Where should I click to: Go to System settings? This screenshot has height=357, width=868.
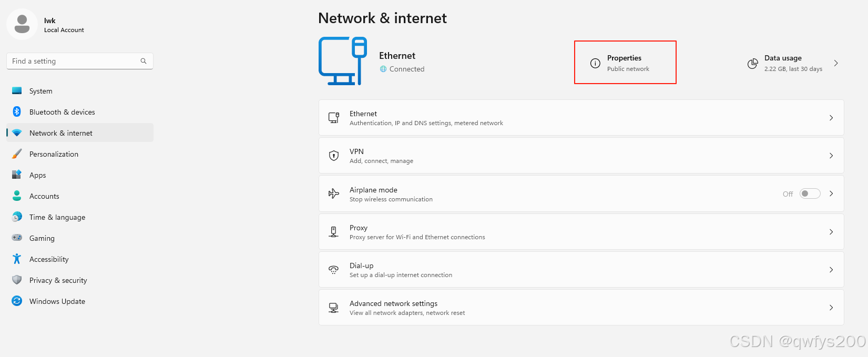click(x=80, y=91)
